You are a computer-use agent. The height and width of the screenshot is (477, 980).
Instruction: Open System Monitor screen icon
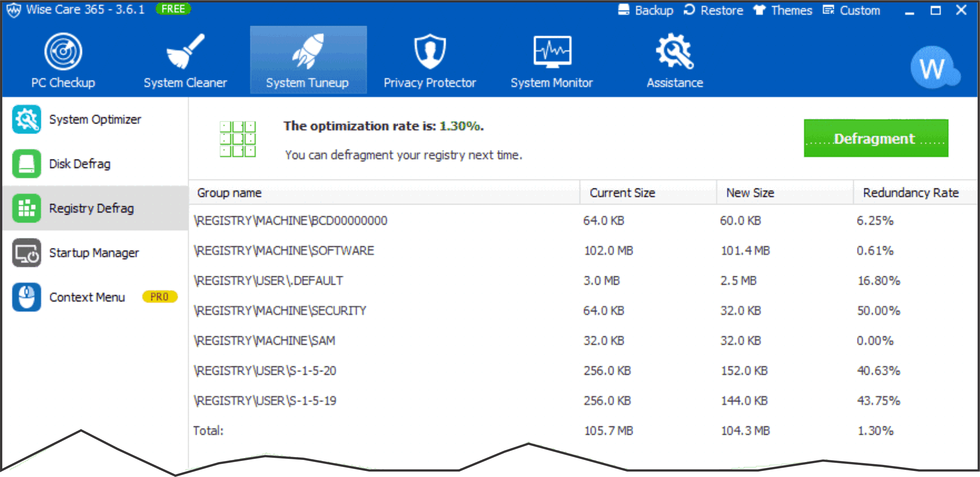click(552, 52)
